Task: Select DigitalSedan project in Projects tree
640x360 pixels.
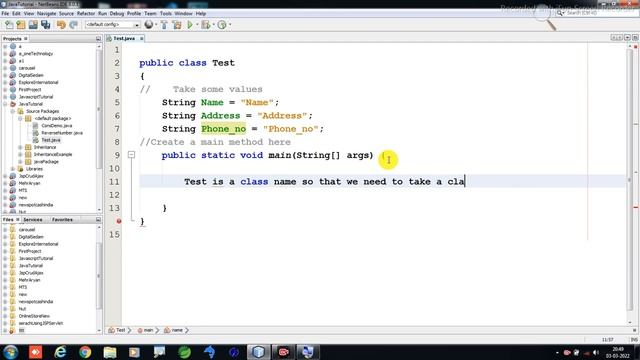Action: pos(31,75)
